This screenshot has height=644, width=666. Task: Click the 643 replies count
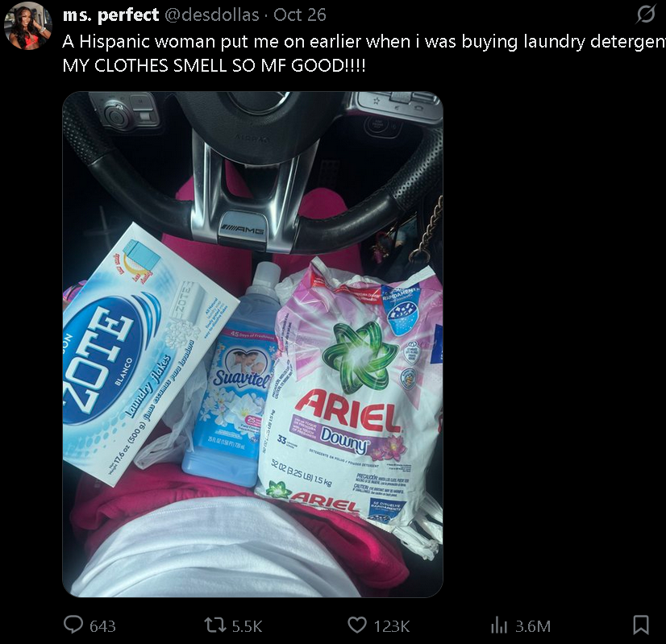102,626
